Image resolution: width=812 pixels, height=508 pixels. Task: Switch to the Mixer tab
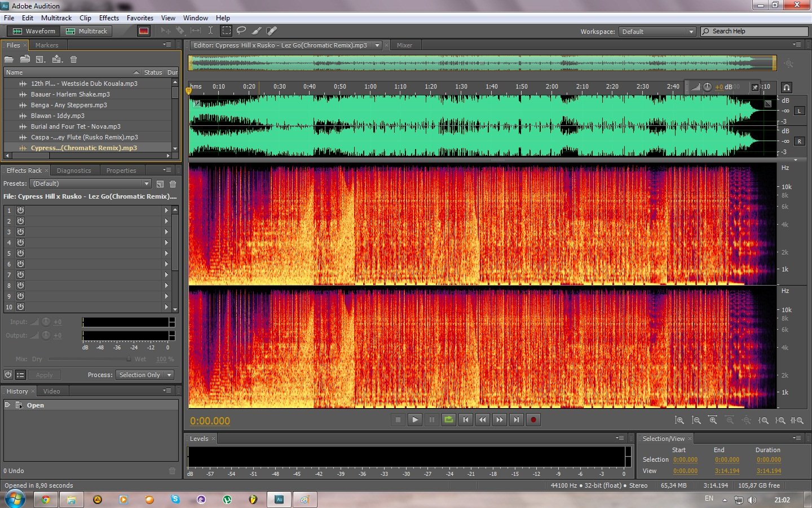click(404, 45)
